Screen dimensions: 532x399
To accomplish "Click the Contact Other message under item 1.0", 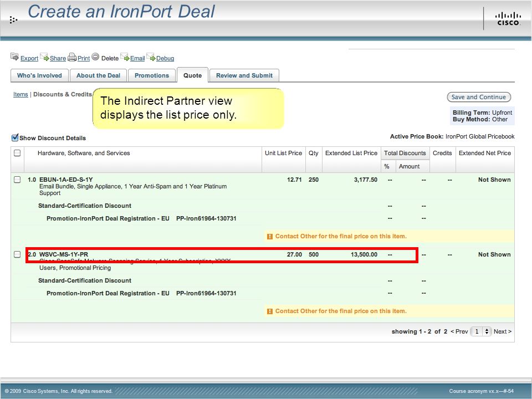I will pyautogui.click(x=341, y=236).
